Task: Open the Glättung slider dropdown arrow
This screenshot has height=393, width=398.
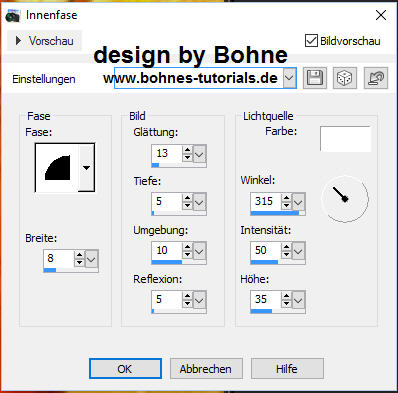Action: point(199,154)
